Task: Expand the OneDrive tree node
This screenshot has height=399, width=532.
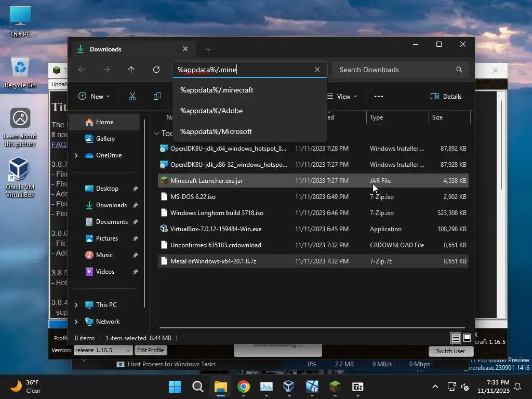Action: (x=76, y=155)
